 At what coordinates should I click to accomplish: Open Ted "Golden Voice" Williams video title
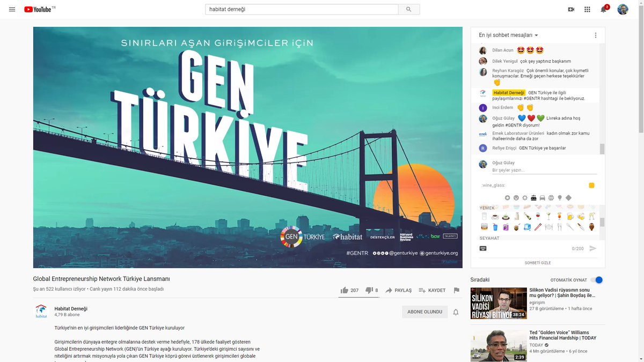coord(562,335)
